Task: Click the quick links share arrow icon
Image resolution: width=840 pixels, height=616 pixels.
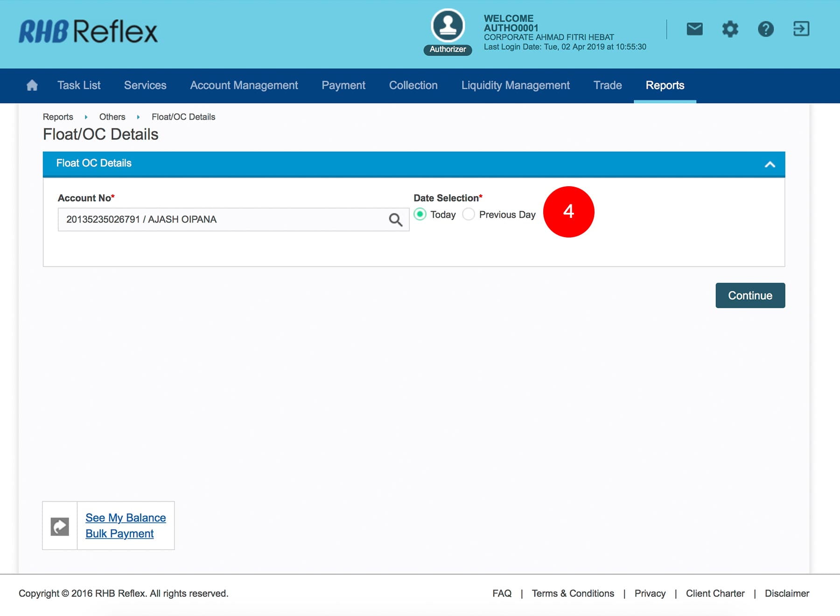Action: pos(60,526)
